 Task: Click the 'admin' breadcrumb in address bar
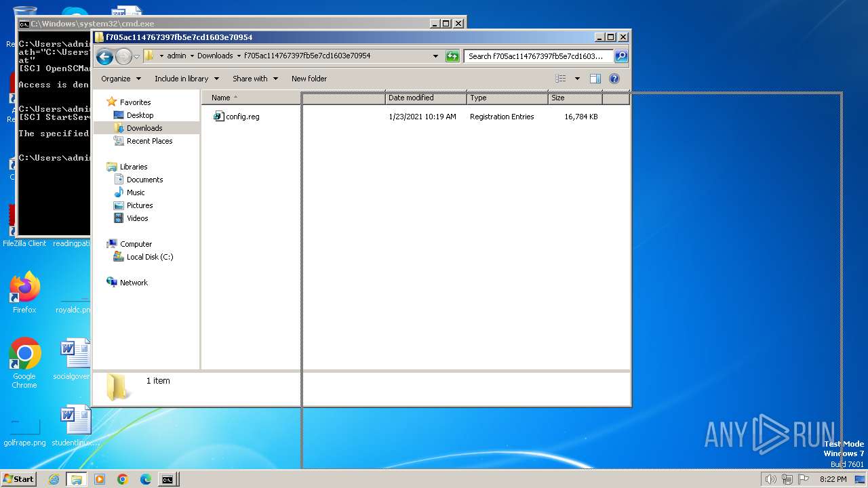(176, 56)
